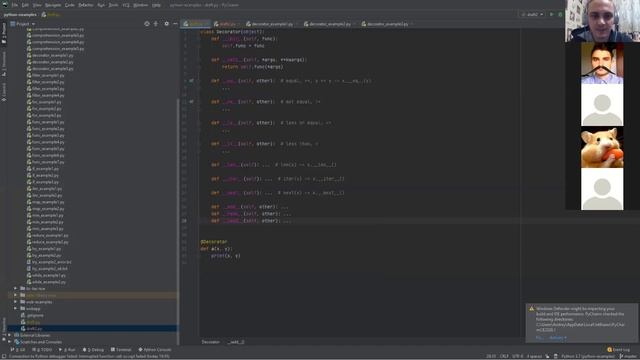Open the Project view dropdown
The width and height of the screenshot is (640, 360).
(22, 24)
